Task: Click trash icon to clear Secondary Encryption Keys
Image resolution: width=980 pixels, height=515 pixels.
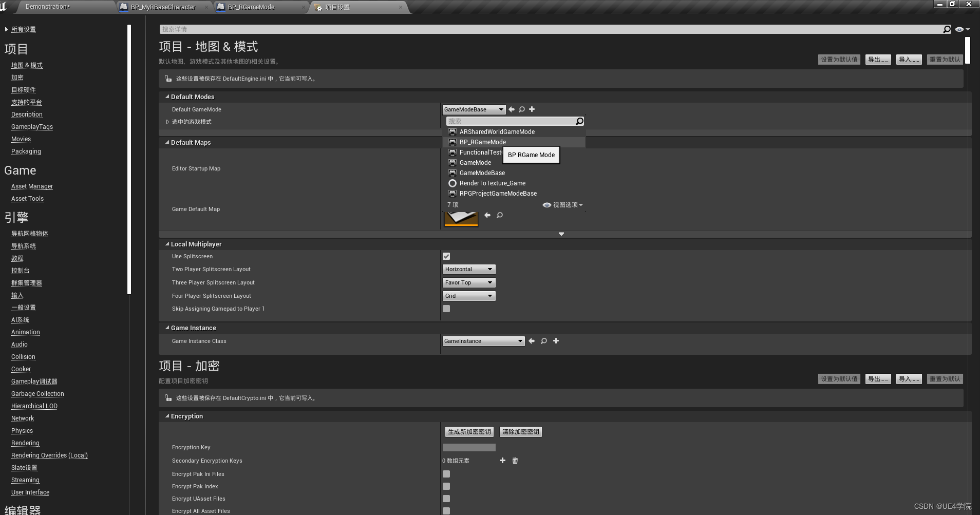Action: point(515,461)
